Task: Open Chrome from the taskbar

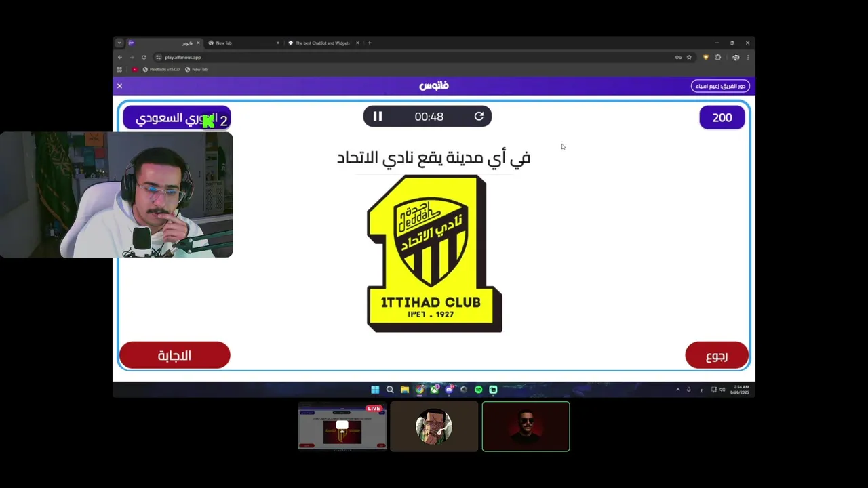Action: [420, 389]
